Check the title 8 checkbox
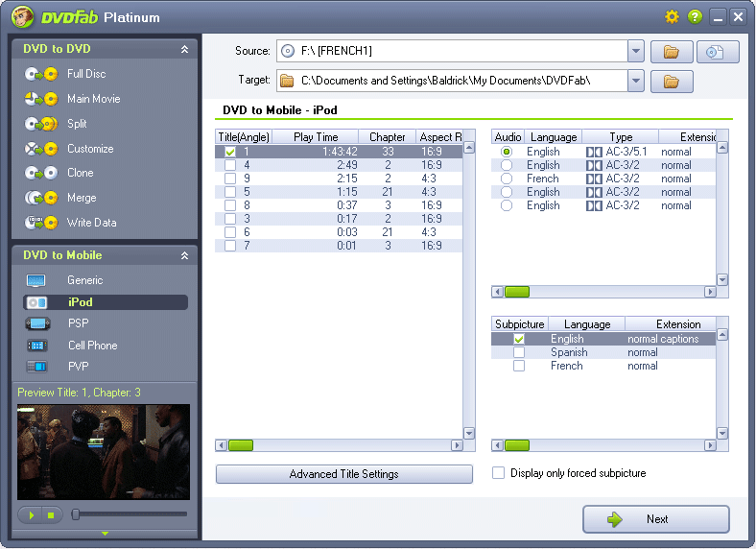Viewport: 756px width, 549px height. [230, 205]
